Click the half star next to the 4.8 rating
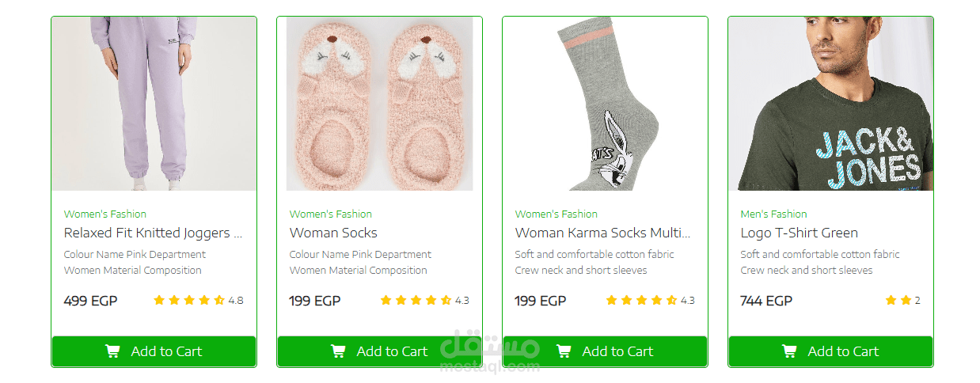980x383 pixels. tap(219, 301)
